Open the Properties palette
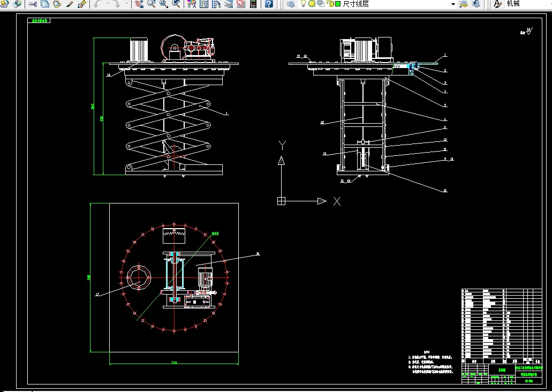 pos(192,4)
